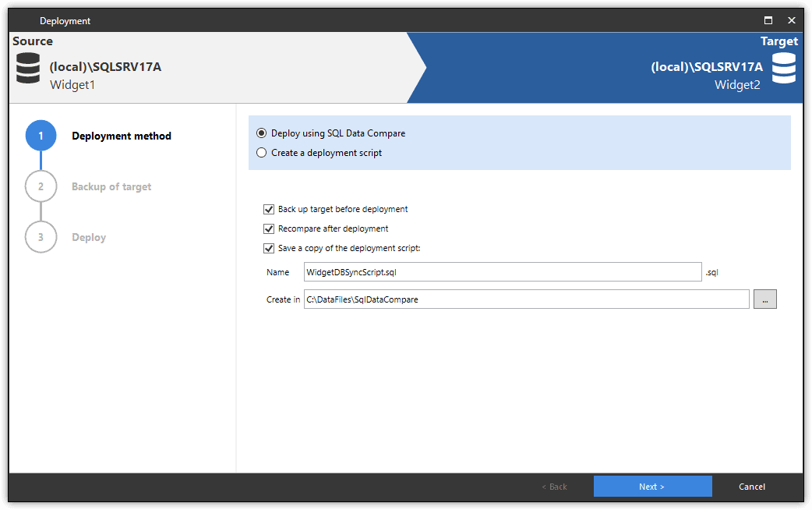The height and width of the screenshot is (510, 812).
Task: Click the Widget2 target database name
Action: 737,84
